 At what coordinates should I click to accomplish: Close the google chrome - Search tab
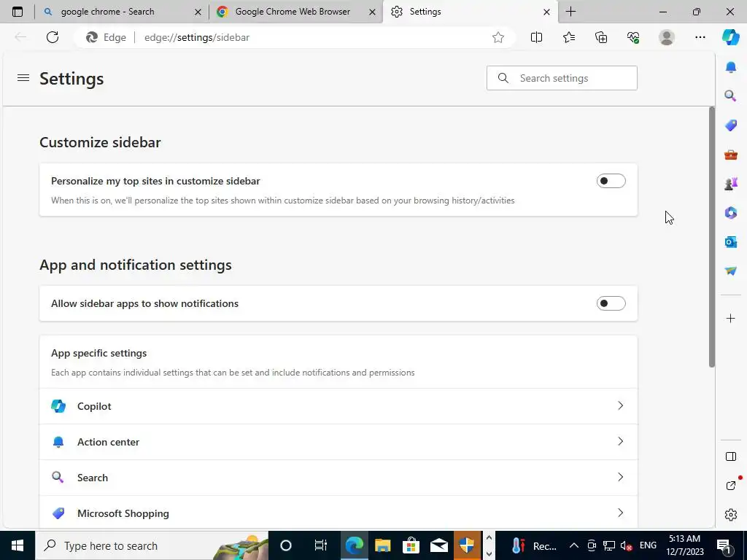[198, 12]
